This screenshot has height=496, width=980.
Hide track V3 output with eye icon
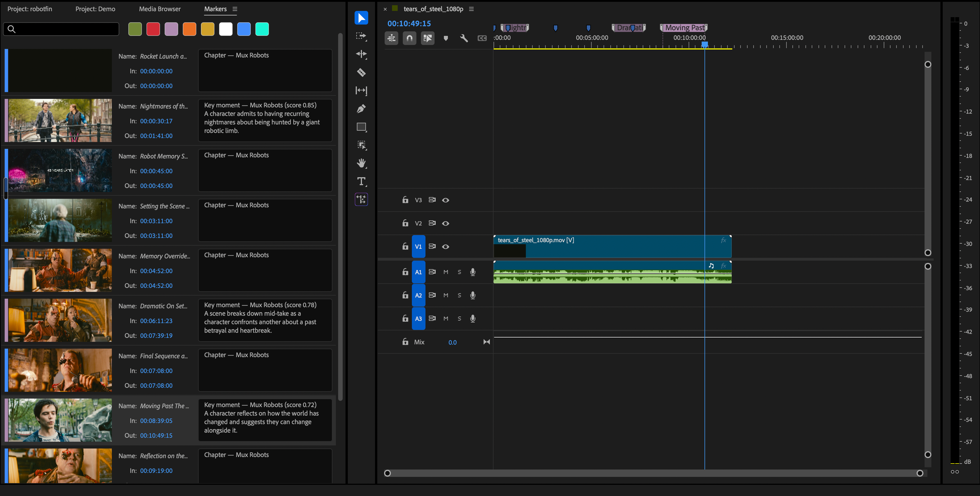point(446,200)
